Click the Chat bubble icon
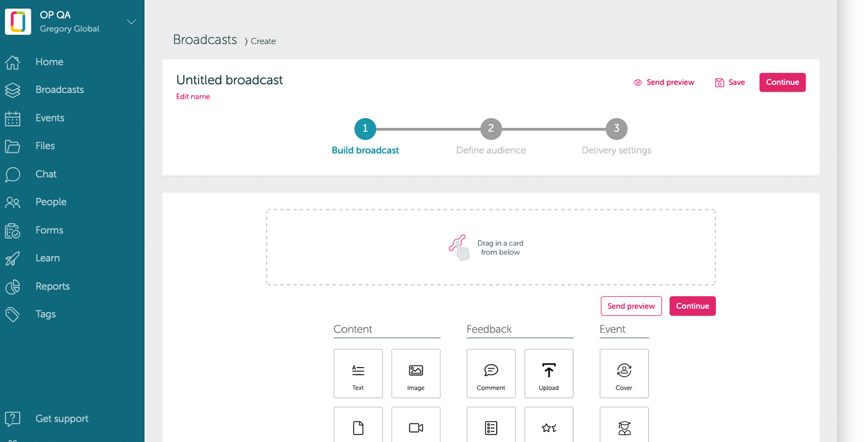The width and height of the screenshot is (868, 442). click(x=13, y=175)
